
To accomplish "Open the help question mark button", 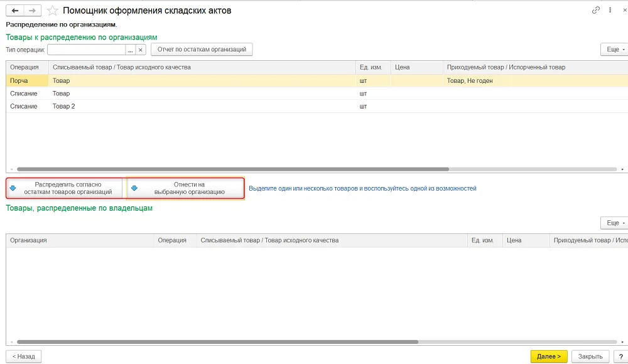I will pos(621,356).
